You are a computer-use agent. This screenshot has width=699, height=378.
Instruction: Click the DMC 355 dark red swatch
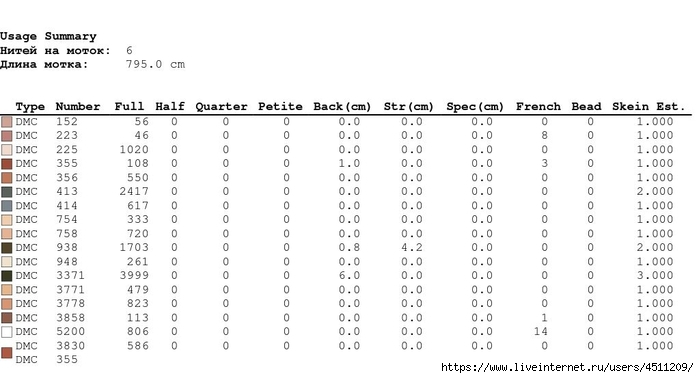(7, 164)
